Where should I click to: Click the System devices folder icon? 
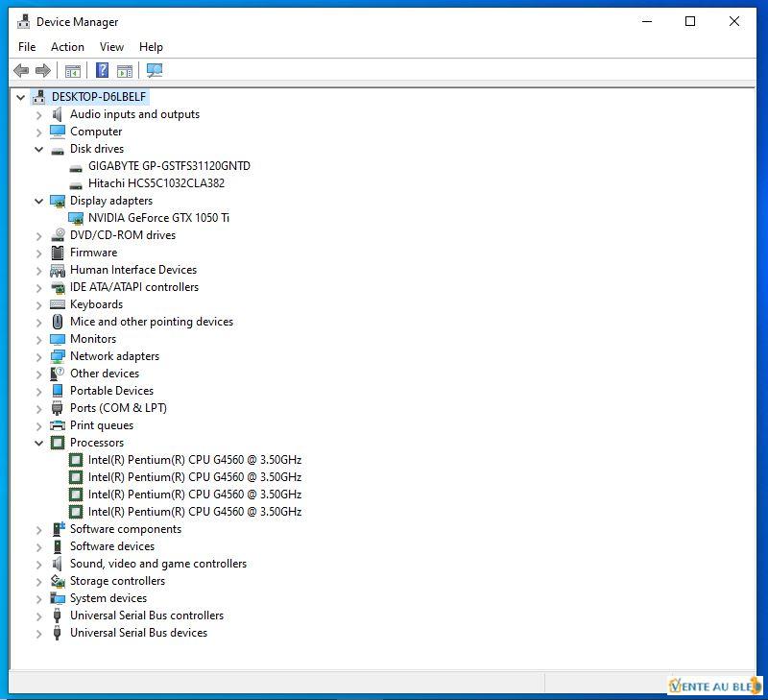tap(58, 598)
